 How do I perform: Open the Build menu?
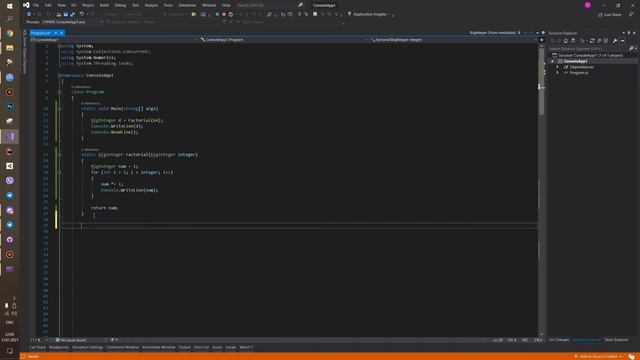(x=104, y=5)
